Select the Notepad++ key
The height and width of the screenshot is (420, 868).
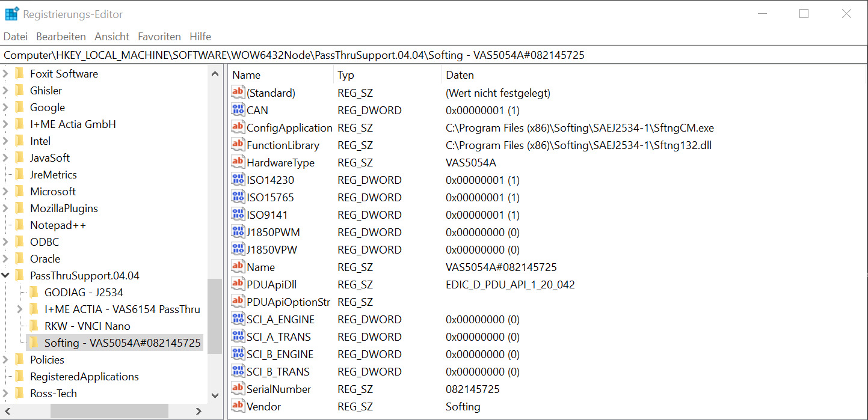coord(58,225)
